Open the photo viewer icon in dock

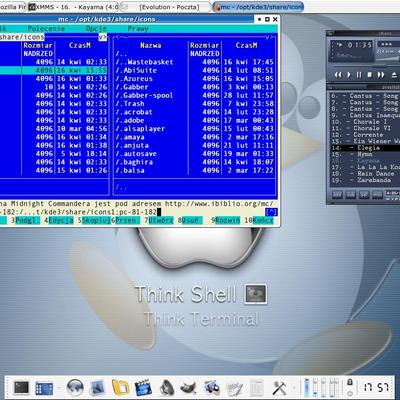pyautogui.click(x=211, y=388)
